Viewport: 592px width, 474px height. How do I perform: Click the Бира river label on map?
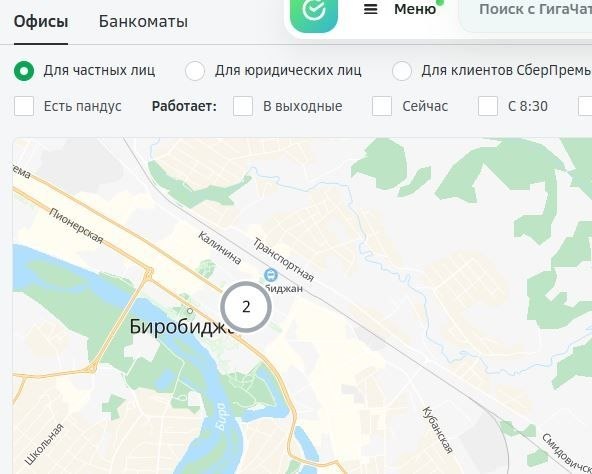(x=220, y=417)
